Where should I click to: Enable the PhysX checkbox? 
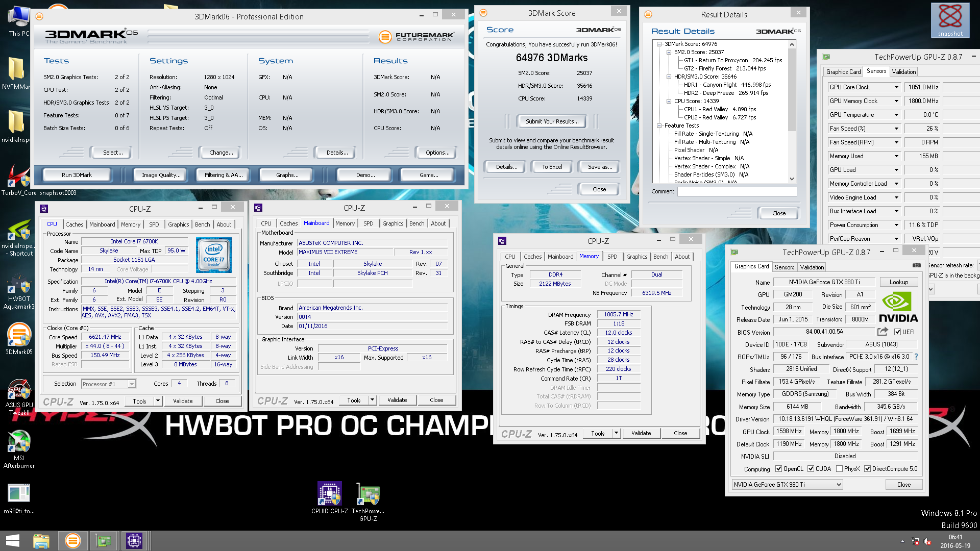point(839,469)
